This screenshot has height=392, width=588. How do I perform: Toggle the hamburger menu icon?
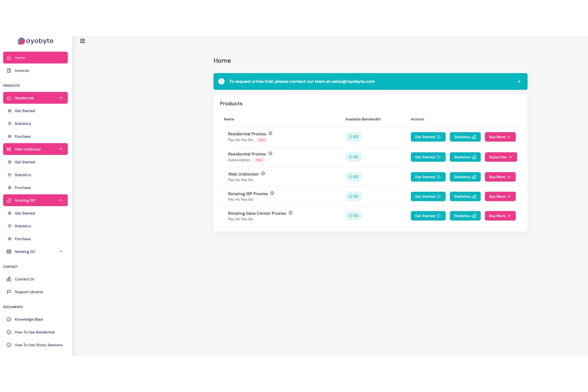83,41
